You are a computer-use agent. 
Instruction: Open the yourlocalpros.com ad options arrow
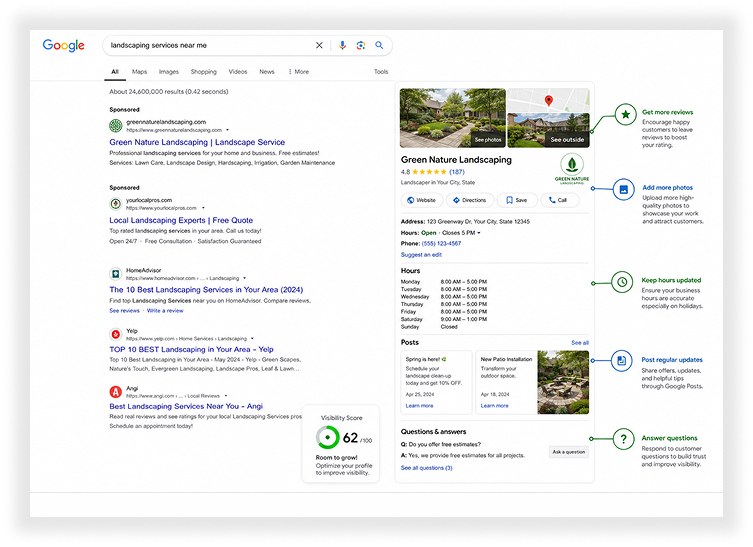click(x=203, y=208)
